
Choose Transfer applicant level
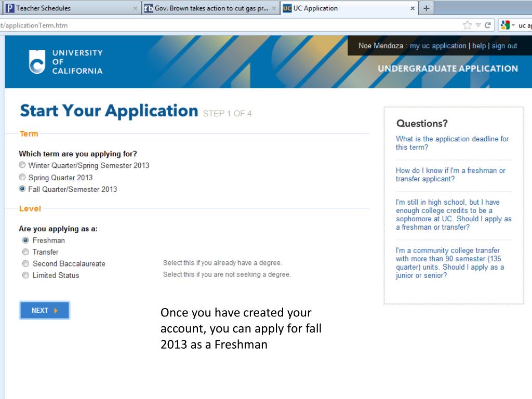(25, 252)
